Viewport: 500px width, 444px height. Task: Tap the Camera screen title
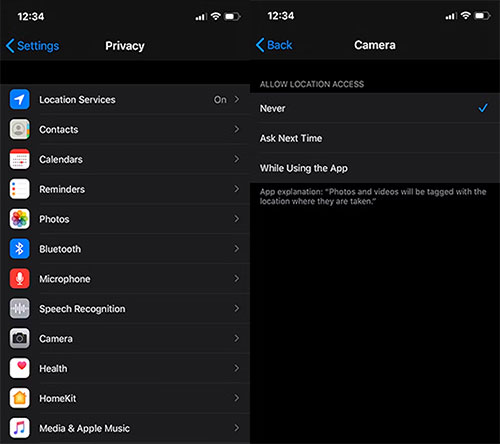[x=375, y=45]
